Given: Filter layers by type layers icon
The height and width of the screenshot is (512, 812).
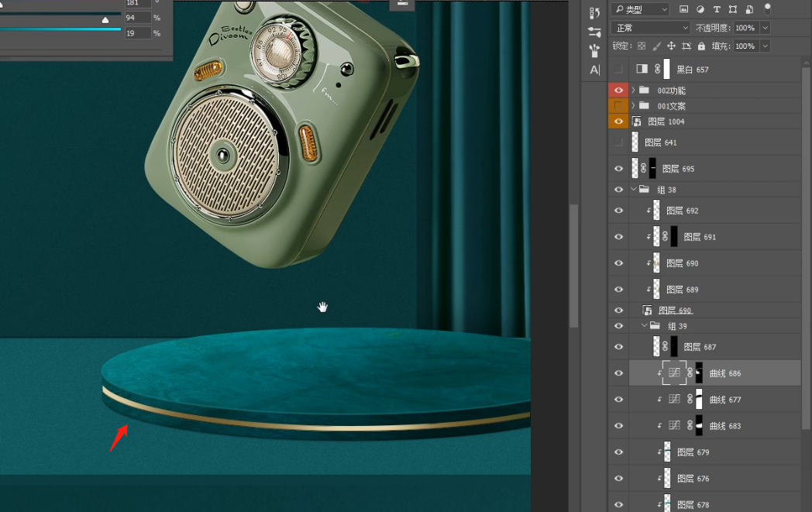Looking at the screenshot, I should (717, 9).
